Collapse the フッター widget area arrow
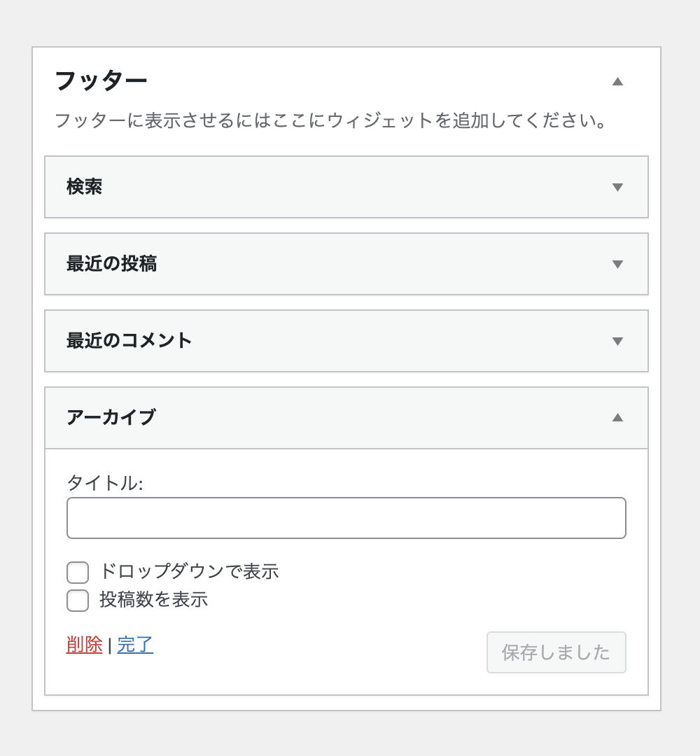 coord(617,81)
